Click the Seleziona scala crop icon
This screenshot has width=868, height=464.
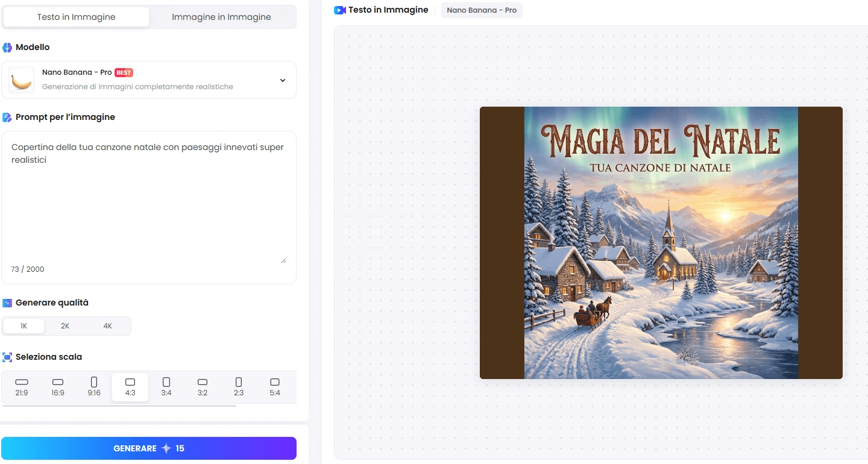coord(7,357)
